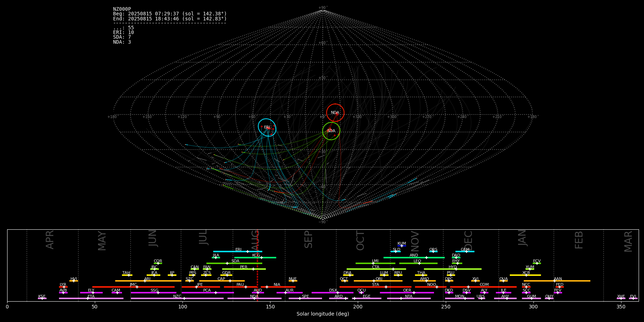Click the JMC shower label in timeline
This screenshot has height=322, width=644.
coord(133,284)
